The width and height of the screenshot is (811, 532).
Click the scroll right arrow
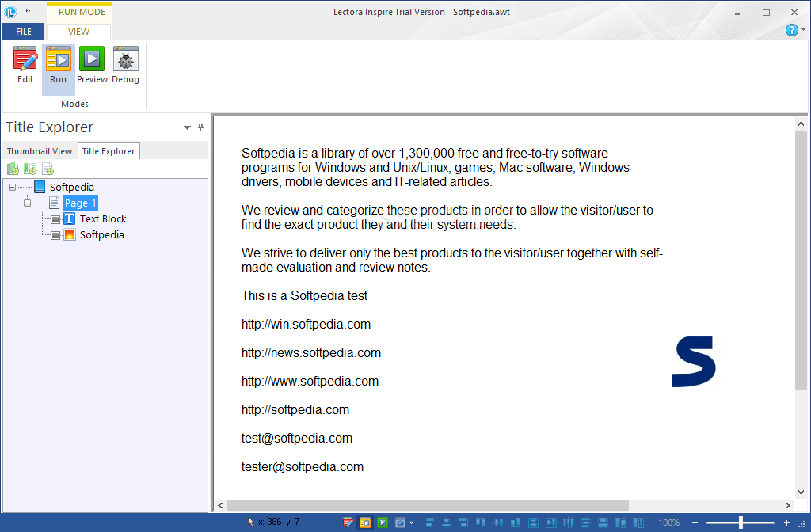788,505
